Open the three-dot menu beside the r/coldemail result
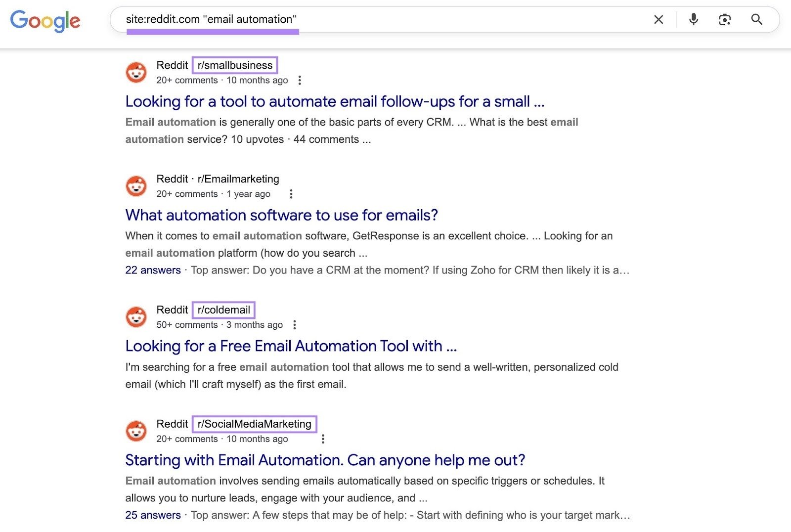 click(x=295, y=325)
